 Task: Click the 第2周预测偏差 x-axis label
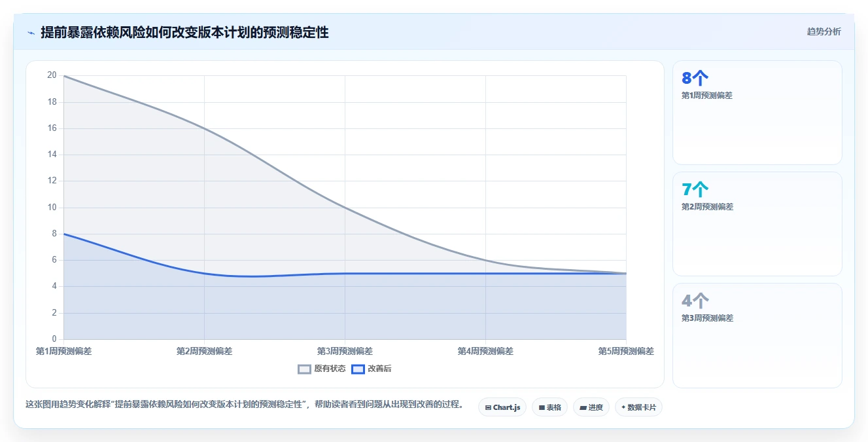[204, 351]
